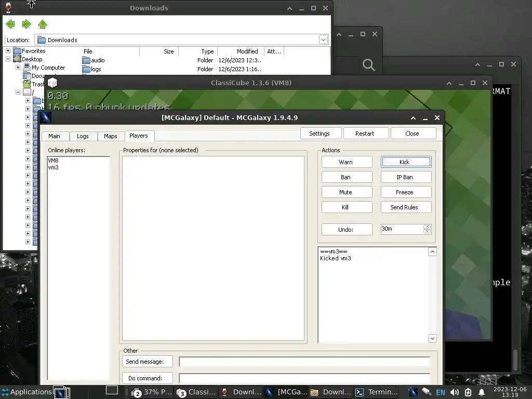This screenshot has height=399, width=532.
Task: Expand Favorites tree node
Action: 8,50
